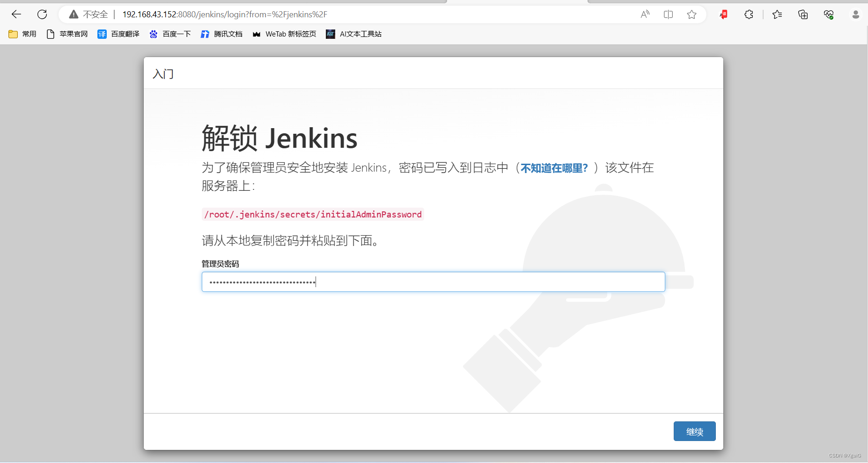Open the split screen icon

pyautogui.click(x=669, y=14)
